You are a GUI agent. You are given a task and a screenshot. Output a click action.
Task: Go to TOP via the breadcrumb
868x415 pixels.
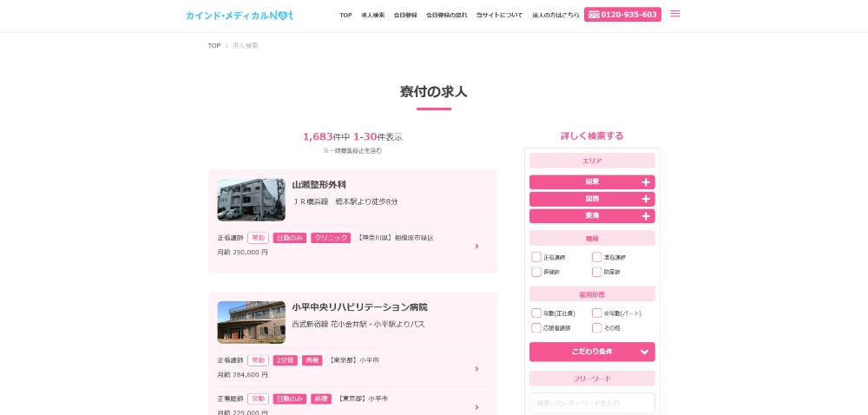point(214,46)
